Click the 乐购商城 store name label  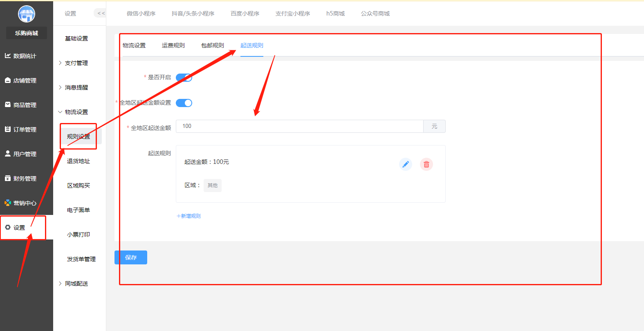(27, 33)
